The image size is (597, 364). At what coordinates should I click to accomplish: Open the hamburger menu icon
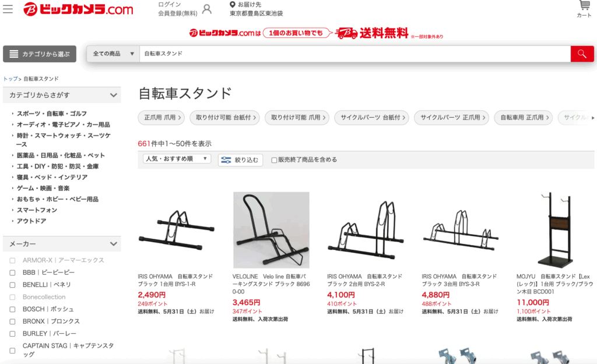8,9
